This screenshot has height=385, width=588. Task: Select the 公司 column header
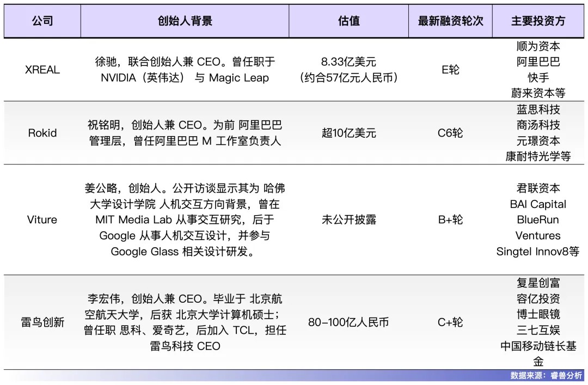tap(42, 21)
